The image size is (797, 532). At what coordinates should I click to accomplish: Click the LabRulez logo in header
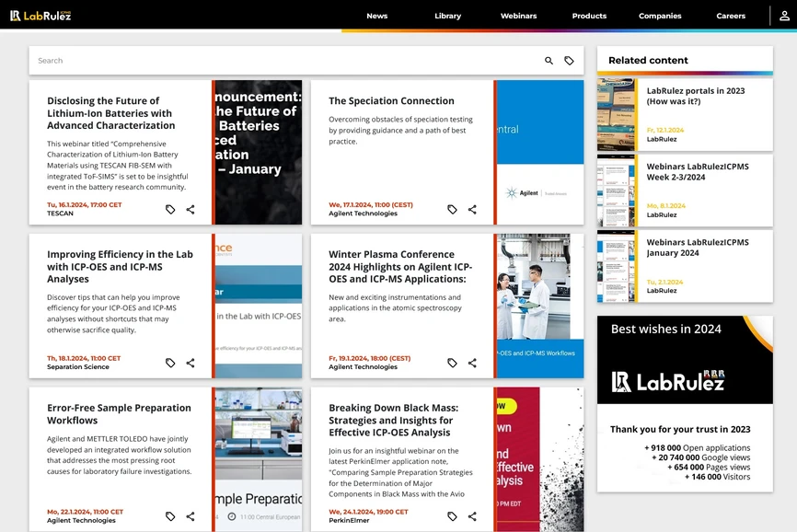(x=40, y=16)
